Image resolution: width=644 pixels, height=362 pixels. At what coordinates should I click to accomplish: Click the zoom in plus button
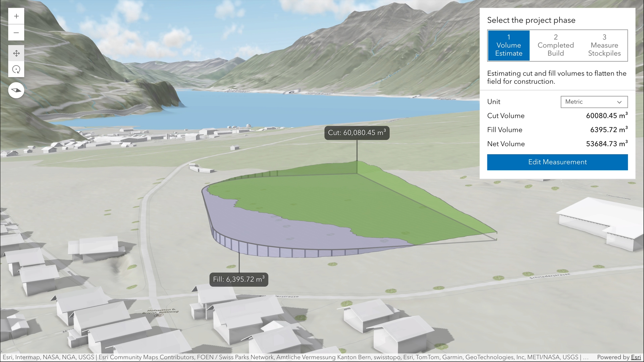click(16, 16)
